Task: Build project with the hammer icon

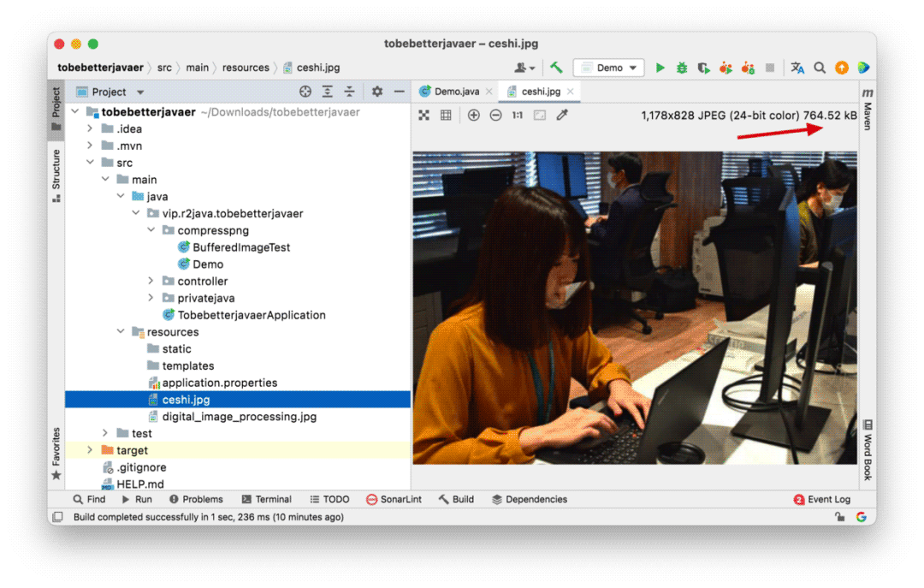Action: pos(556,68)
